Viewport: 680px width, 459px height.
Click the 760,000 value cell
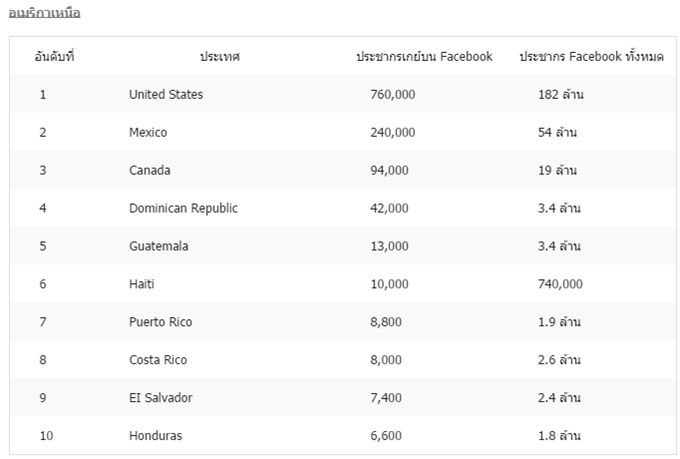pos(393,95)
